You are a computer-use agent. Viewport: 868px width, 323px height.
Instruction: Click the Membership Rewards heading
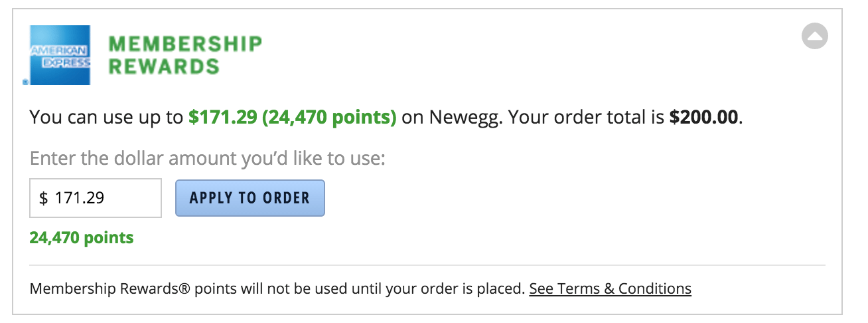tap(185, 55)
